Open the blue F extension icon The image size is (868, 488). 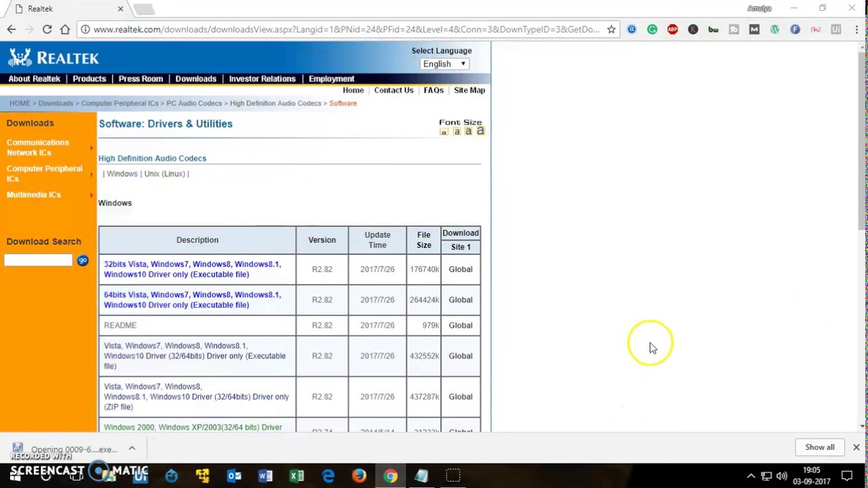(795, 29)
